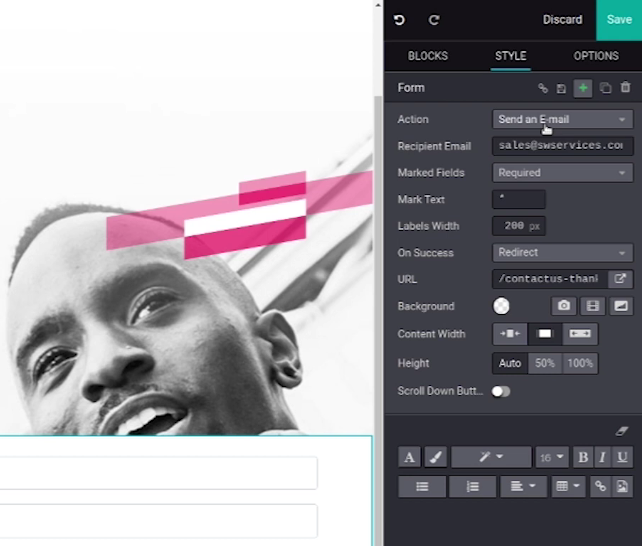Image resolution: width=642 pixels, height=546 pixels.
Task: Open the insert table dropdown
Action: (x=568, y=486)
